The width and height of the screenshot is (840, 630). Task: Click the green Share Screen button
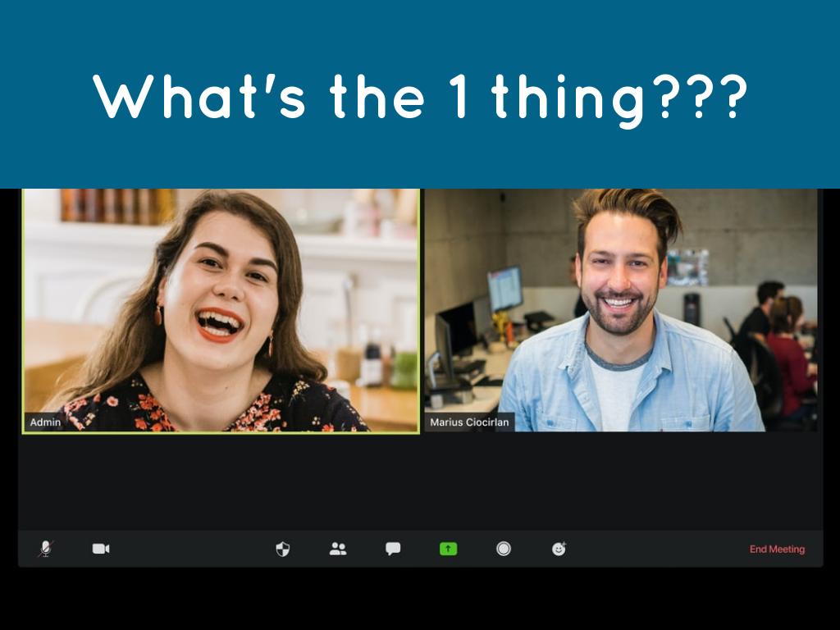point(448,549)
